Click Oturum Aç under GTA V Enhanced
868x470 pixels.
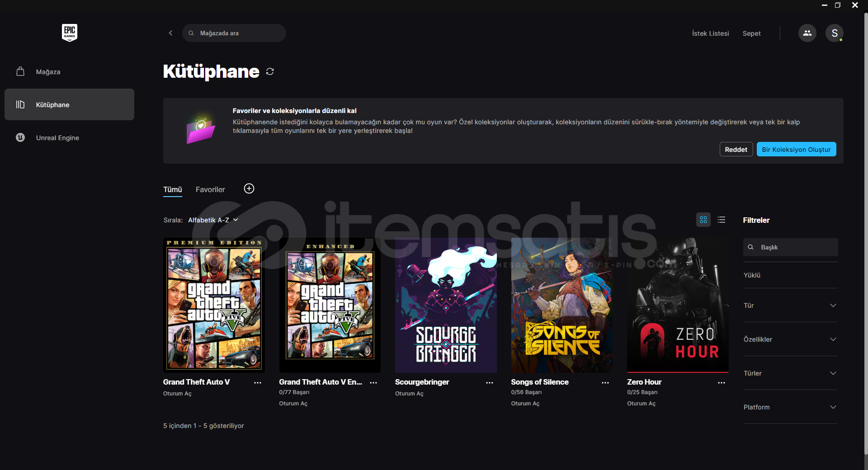click(x=293, y=404)
